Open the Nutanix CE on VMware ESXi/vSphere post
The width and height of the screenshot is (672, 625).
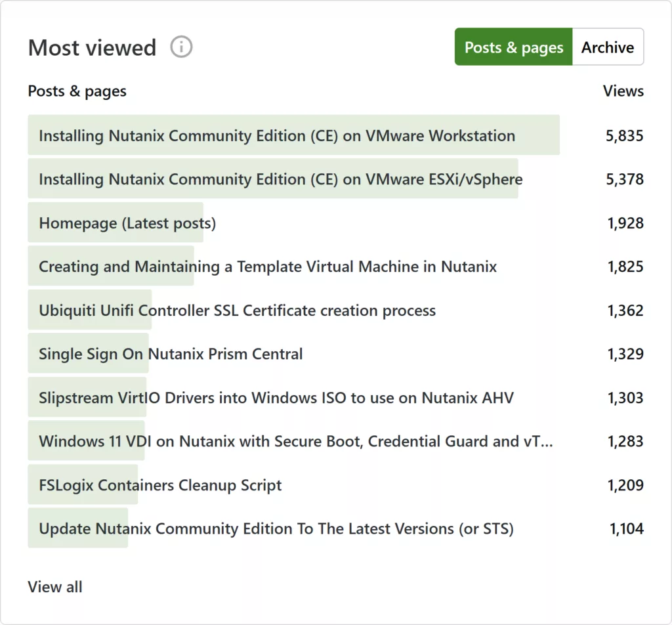(x=280, y=179)
